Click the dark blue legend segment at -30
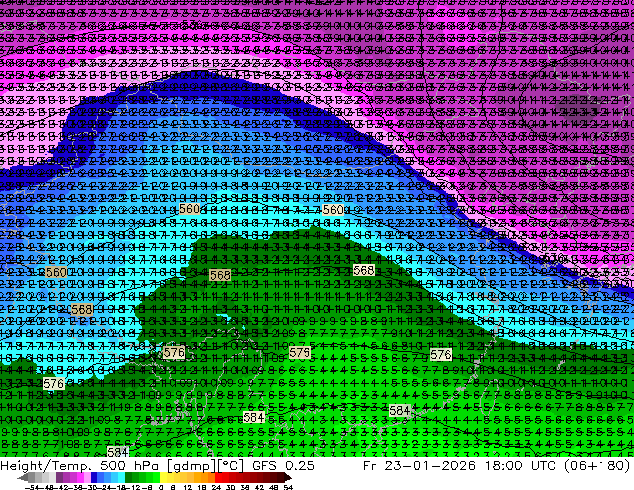This screenshot has width=634, height=490. tap(94, 478)
